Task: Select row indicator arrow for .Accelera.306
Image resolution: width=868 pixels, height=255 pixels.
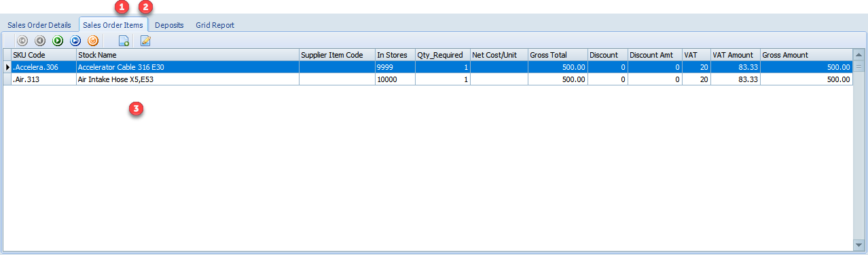Action: (x=7, y=67)
